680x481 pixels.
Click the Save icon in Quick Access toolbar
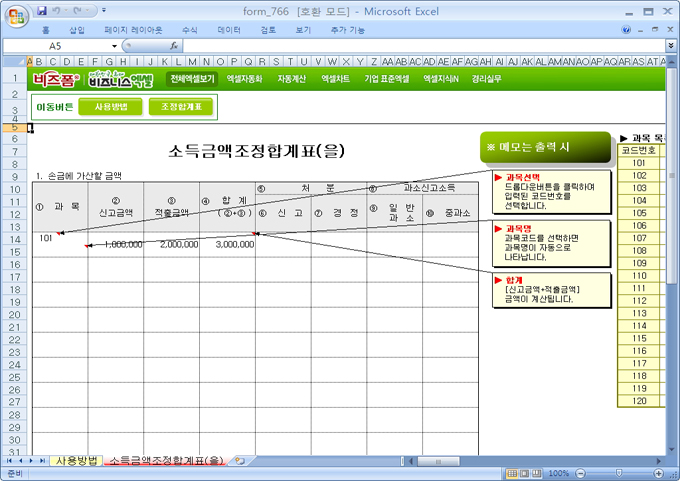point(41,10)
